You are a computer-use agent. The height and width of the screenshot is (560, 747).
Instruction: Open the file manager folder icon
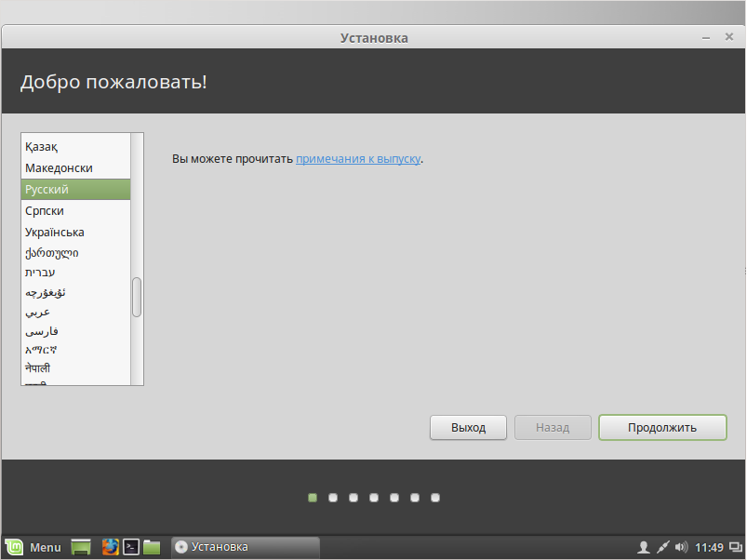coord(152,547)
